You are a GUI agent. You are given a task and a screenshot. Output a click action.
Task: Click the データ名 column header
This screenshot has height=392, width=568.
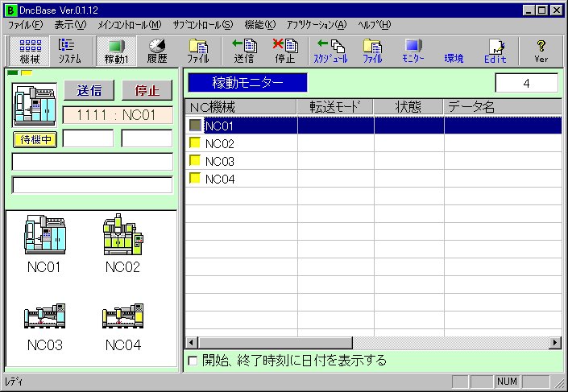tap(503, 107)
